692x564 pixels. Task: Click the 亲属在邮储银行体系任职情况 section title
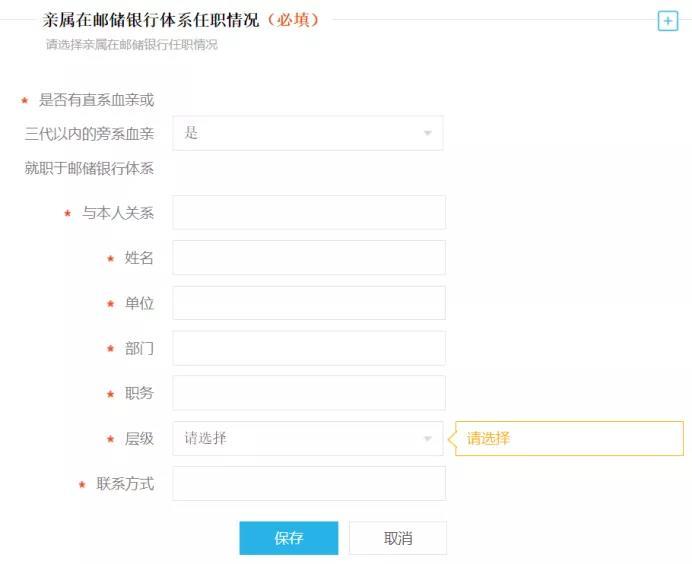tap(150, 19)
